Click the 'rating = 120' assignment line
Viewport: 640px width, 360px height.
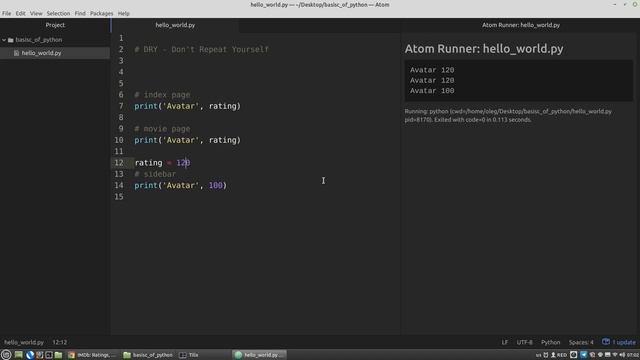[x=162, y=163]
